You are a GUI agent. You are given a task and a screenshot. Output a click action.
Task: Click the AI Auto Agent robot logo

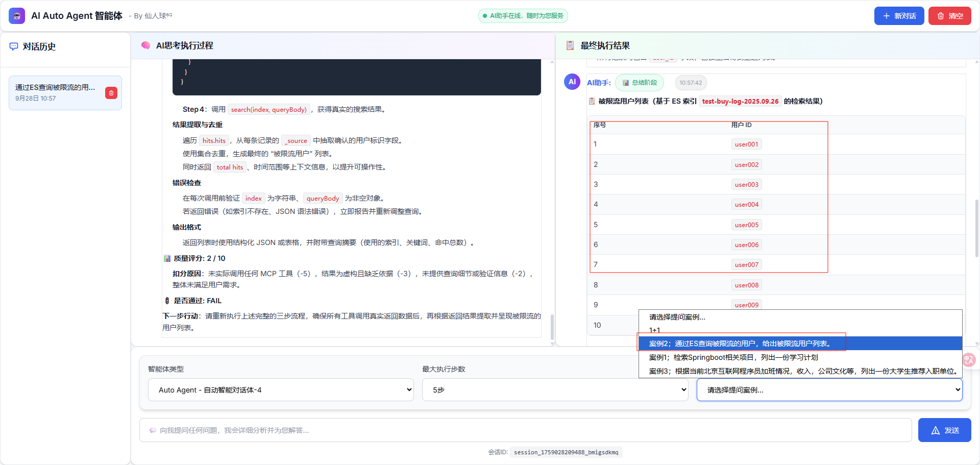tap(17, 16)
